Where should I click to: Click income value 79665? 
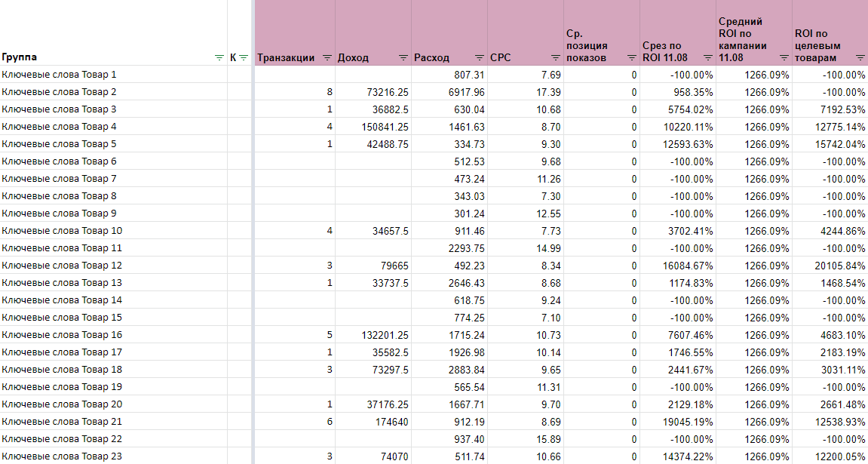(x=394, y=266)
